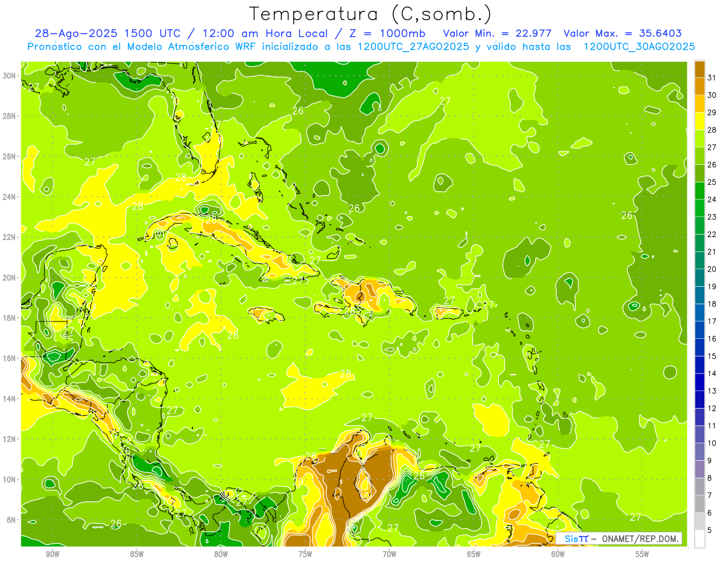Click the color scale value label '13'

(x=712, y=391)
